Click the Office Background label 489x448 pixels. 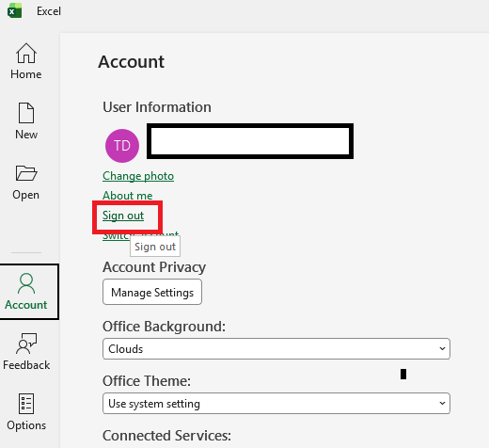(x=164, y=327)
